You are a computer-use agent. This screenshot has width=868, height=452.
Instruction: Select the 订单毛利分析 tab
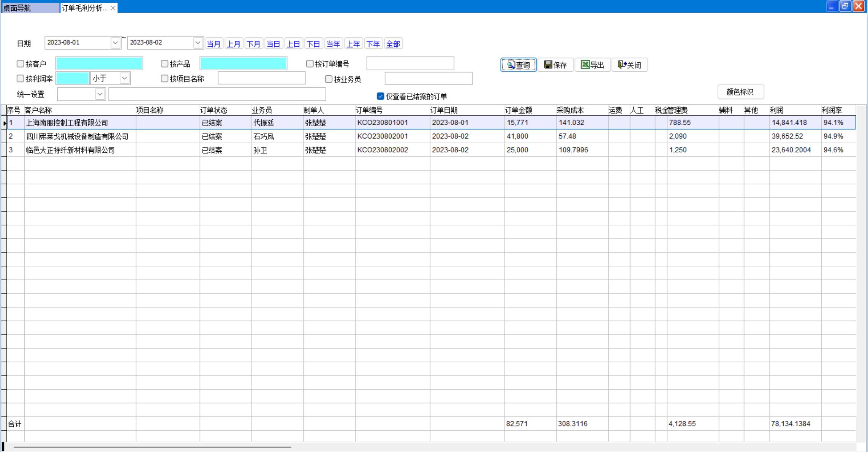(x=84, y=8)
